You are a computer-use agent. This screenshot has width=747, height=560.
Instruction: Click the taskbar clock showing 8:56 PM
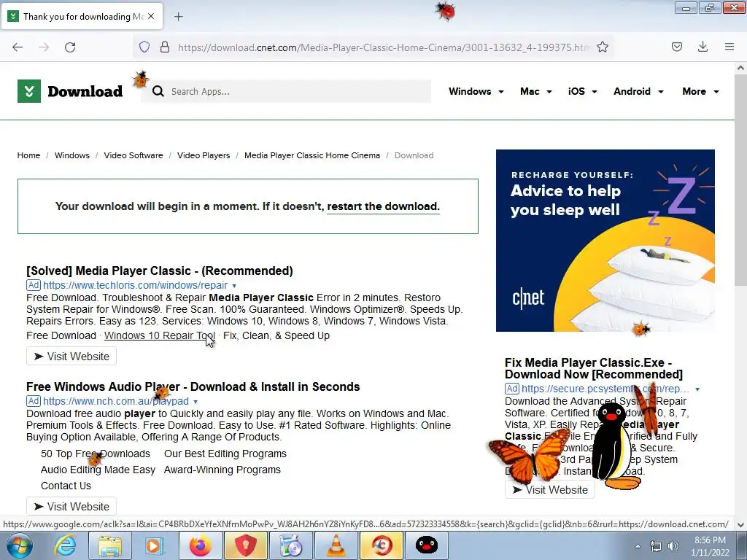coord(710,546)
